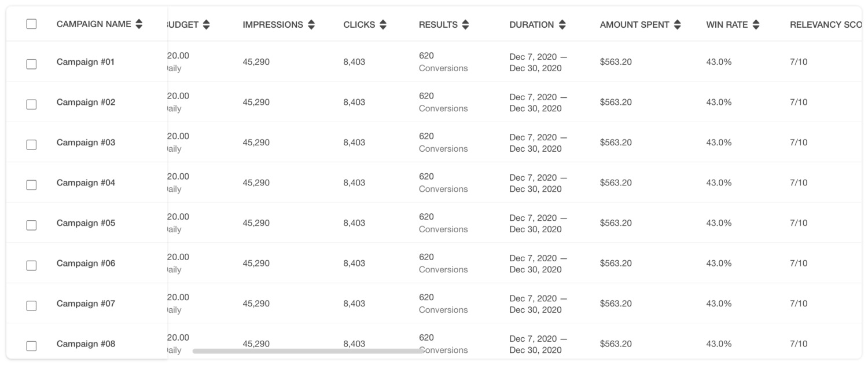This screenshot has height=365, width=868.
Task: Click sort icon next to Clicks
Action: (x=383, y=25)
